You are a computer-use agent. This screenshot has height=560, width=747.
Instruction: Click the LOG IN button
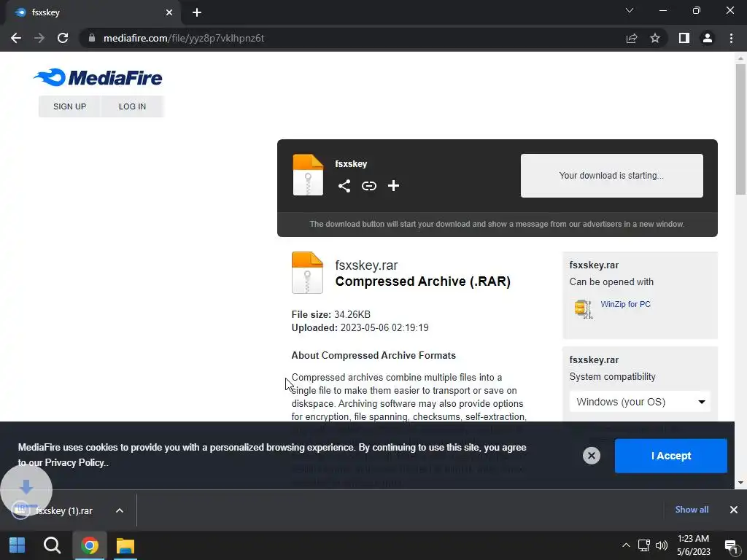(133, 106)
